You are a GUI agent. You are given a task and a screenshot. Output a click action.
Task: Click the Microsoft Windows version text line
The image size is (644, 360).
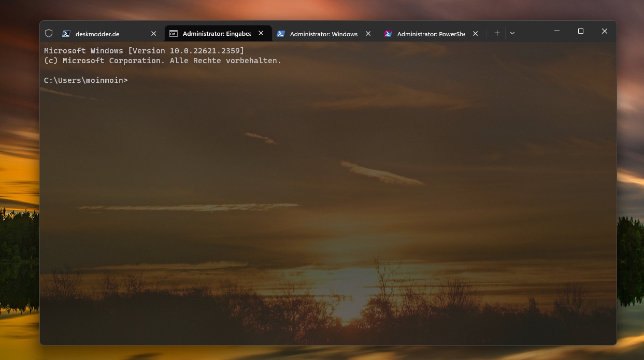[x=144, y=51]
